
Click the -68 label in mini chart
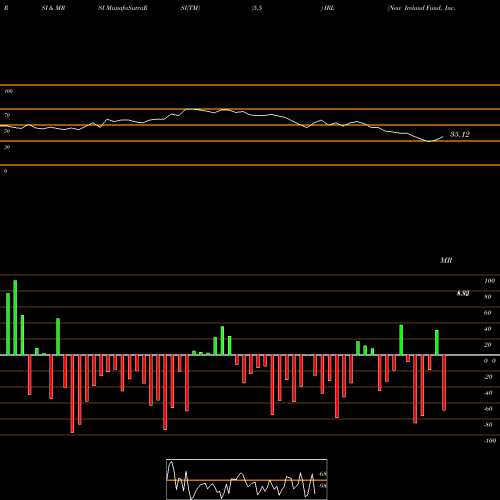pyautogui.click(x=323, y=474)
